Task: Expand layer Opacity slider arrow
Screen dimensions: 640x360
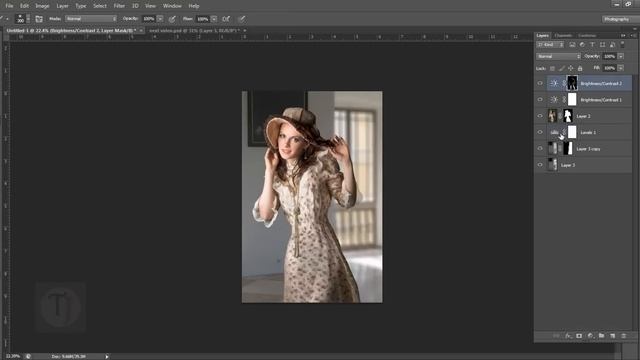Action: 621,56
